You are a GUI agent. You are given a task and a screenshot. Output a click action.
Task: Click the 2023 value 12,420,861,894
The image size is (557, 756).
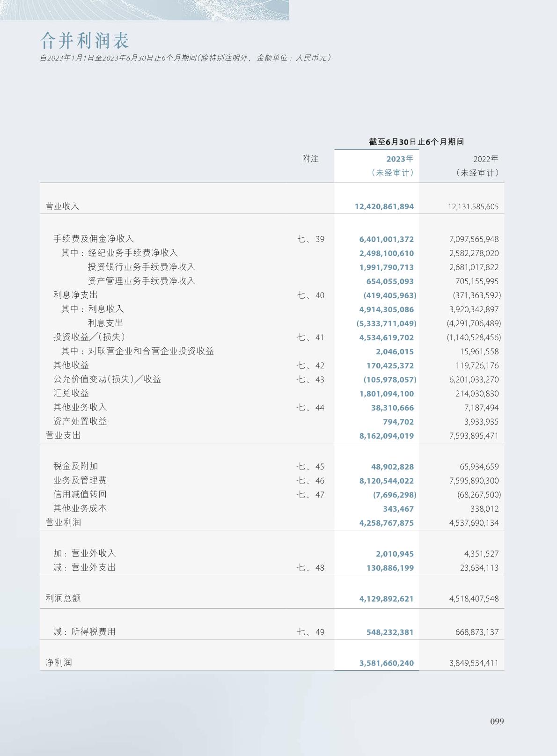click(x=384, y=206)
